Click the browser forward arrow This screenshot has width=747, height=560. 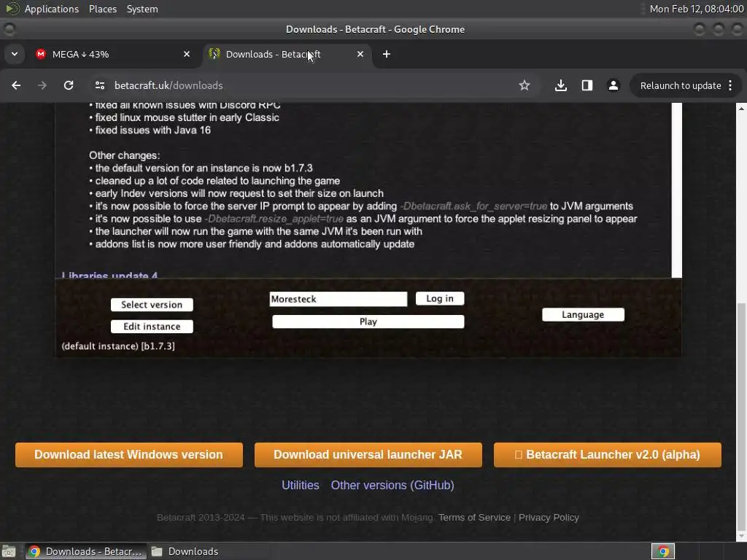(42, 85)
